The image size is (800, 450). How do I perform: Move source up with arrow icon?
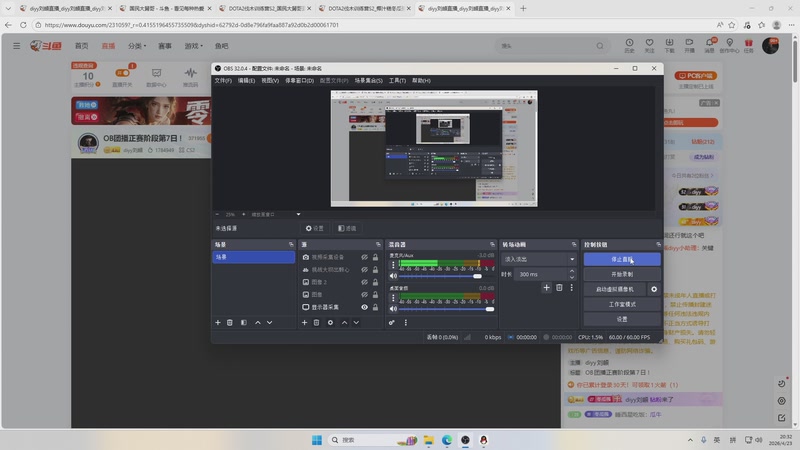click(344, 322)
